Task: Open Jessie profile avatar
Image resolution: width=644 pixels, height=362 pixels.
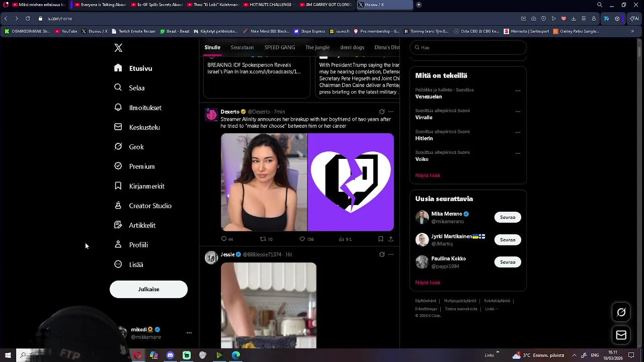Action: [211, 258]
